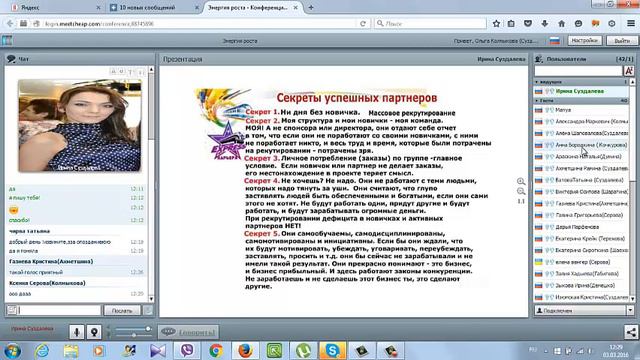Open a new browser tab

point(311,7)
